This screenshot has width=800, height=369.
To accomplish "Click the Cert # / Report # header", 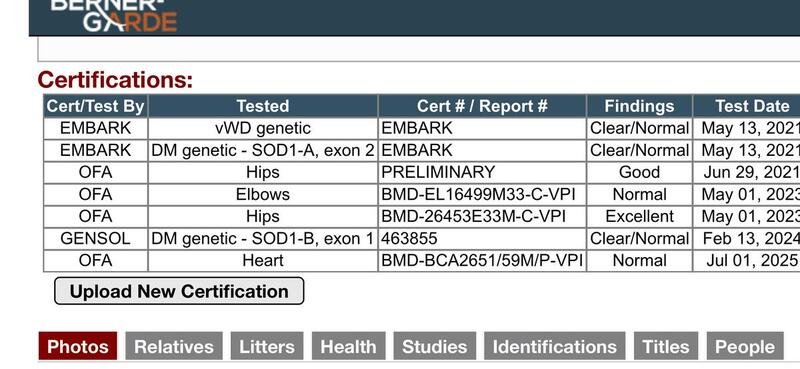I will pos(482,106).
